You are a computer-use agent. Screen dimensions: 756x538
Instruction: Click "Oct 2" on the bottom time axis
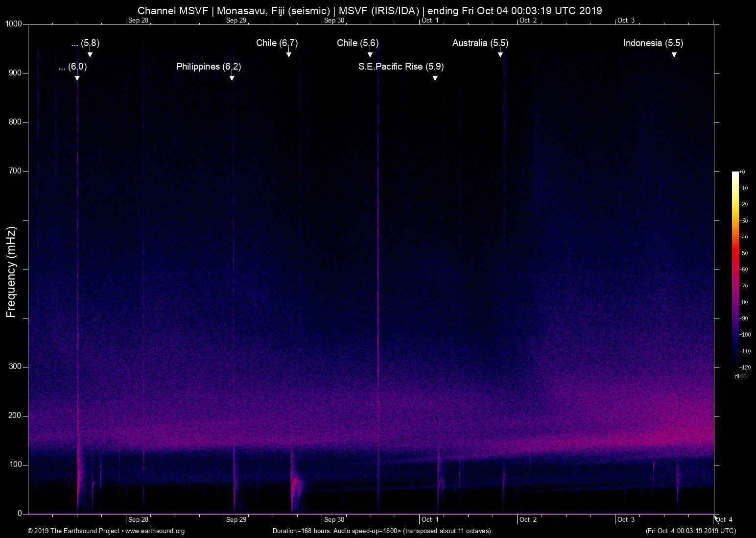(x=528, y=519)
